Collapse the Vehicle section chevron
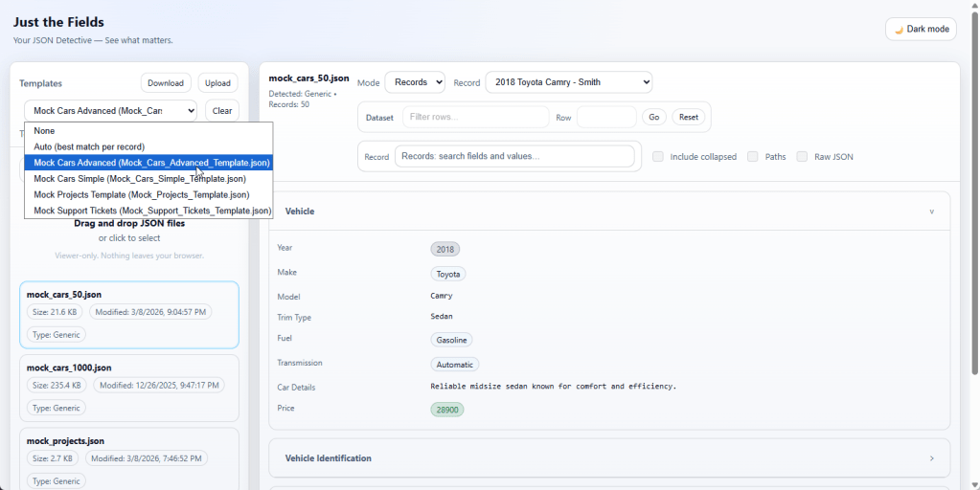980x490 pixels. [930, 212]
